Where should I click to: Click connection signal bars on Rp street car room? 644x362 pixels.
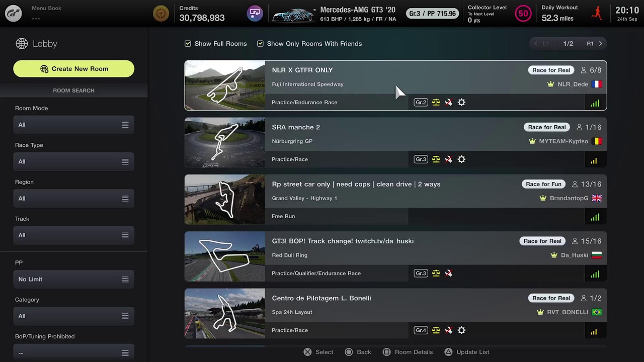(x=595, y=217)
